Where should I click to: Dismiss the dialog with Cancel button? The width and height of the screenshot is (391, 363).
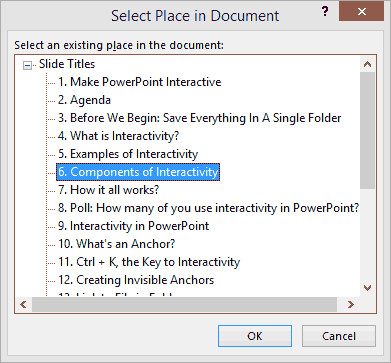[339, 336]
